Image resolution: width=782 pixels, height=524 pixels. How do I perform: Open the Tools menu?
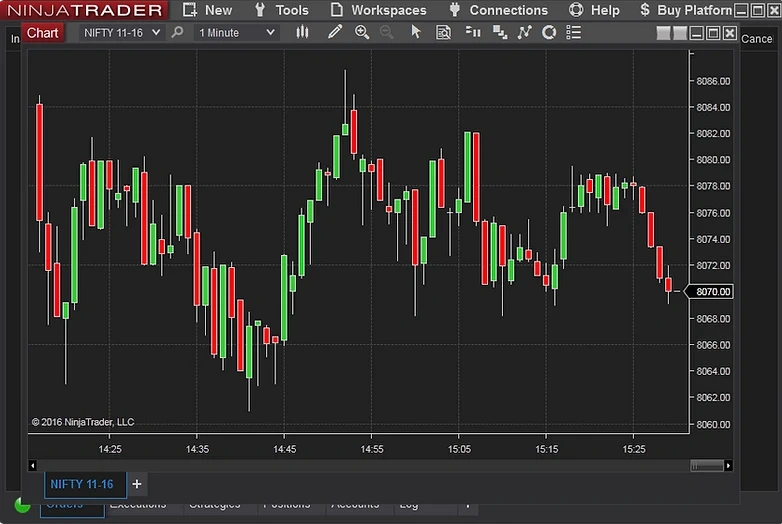281,10
